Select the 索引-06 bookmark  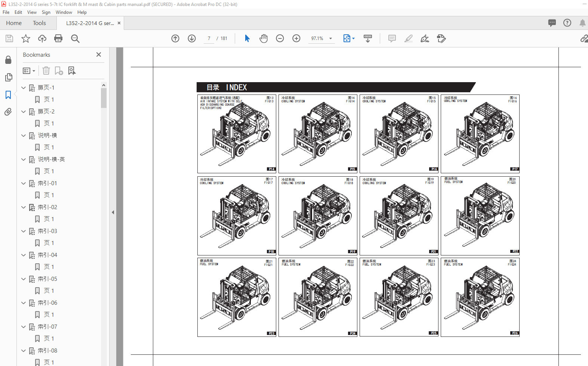pyautogui.click(x=47, y=303)
